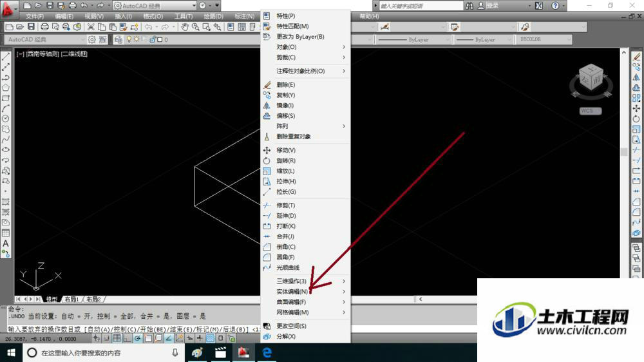Image resolution: width=644 pixels, height=362 pixels.
Task: Click the Modify toolbar Erase icon
Action: pyautogui.click(x=636, y=56)
